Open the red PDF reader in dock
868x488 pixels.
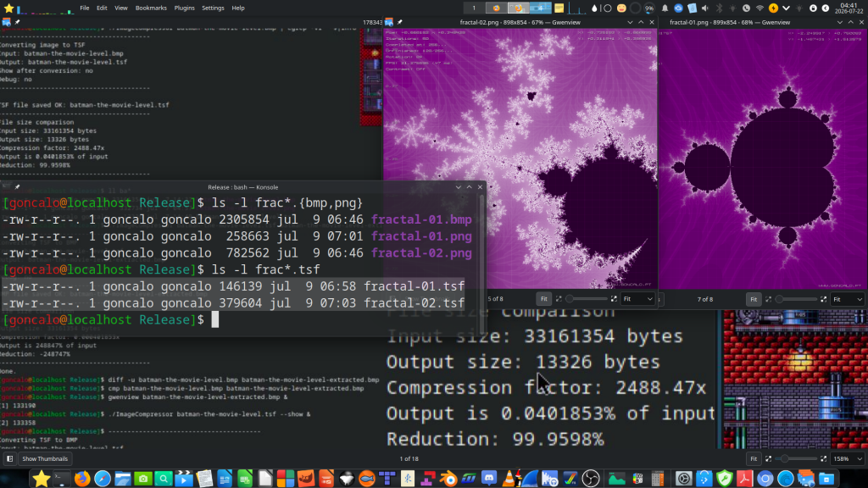[x=744, y=479]
